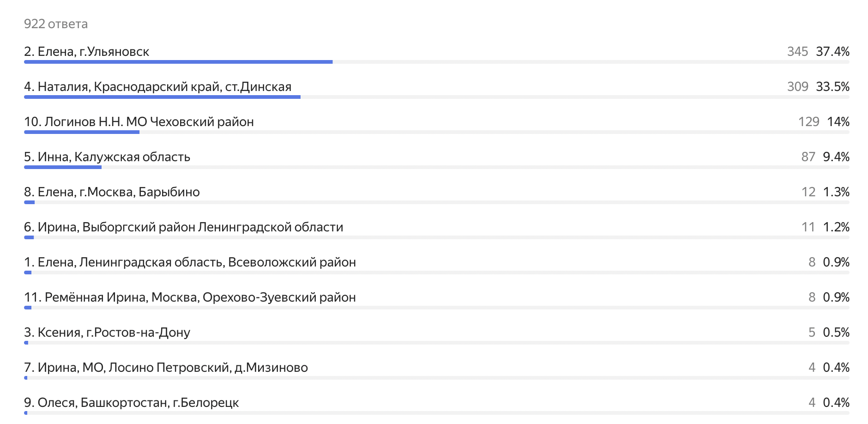
Task: Click the progress bar under Наталия, ст.Динская
Action: click(162, 97)
